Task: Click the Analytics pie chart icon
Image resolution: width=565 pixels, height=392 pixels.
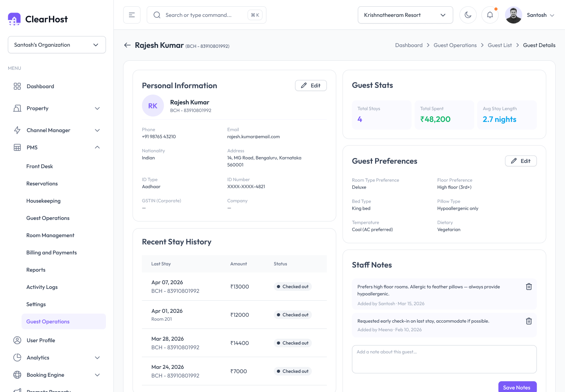Action: (x=17, y=358)
